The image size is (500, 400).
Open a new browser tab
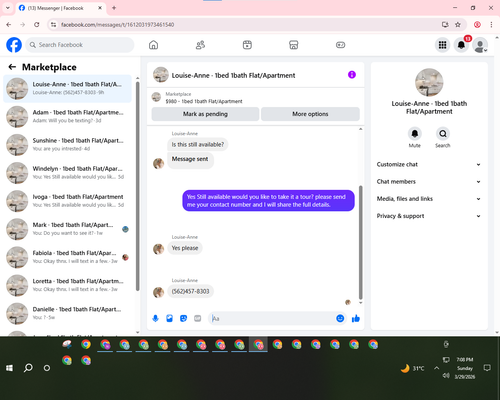click(114, 8)
